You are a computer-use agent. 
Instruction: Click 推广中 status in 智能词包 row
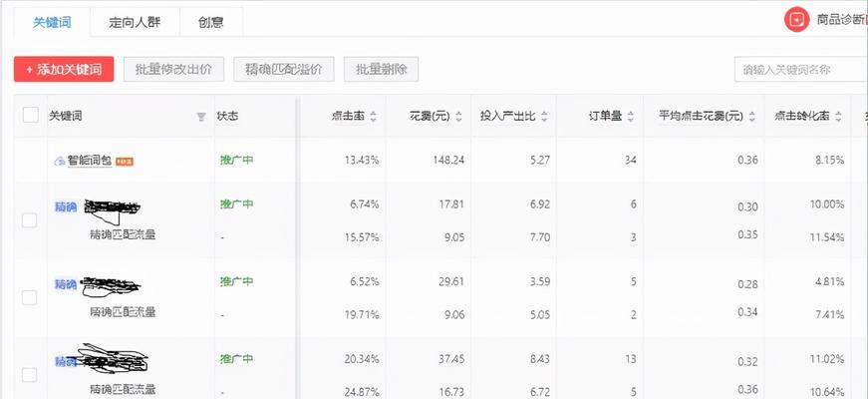[236, 160]
